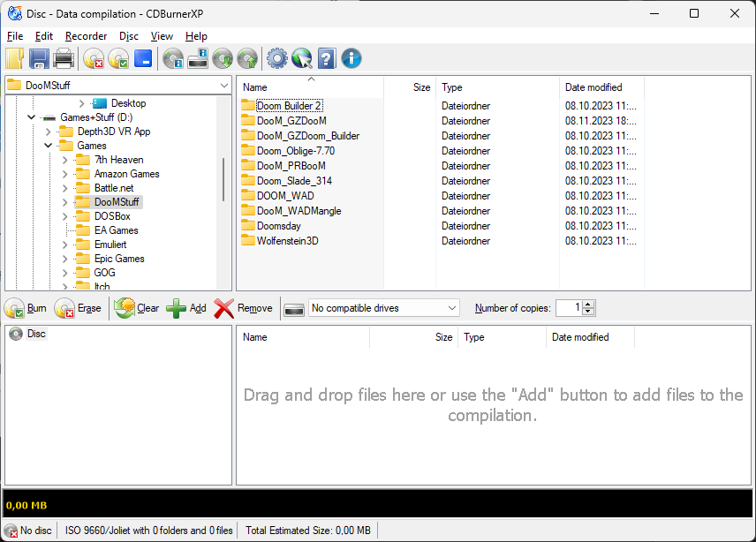Click the Print icon in toolbar
756x542 pixels.
tap(64, 59)
